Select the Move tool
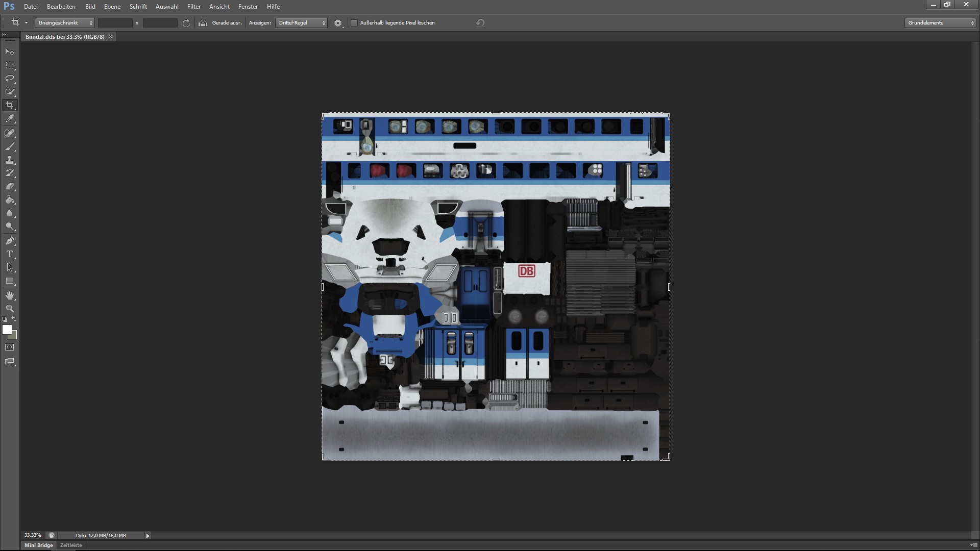Viewport: 980px width, 551px height. click(x=10, y=52)
